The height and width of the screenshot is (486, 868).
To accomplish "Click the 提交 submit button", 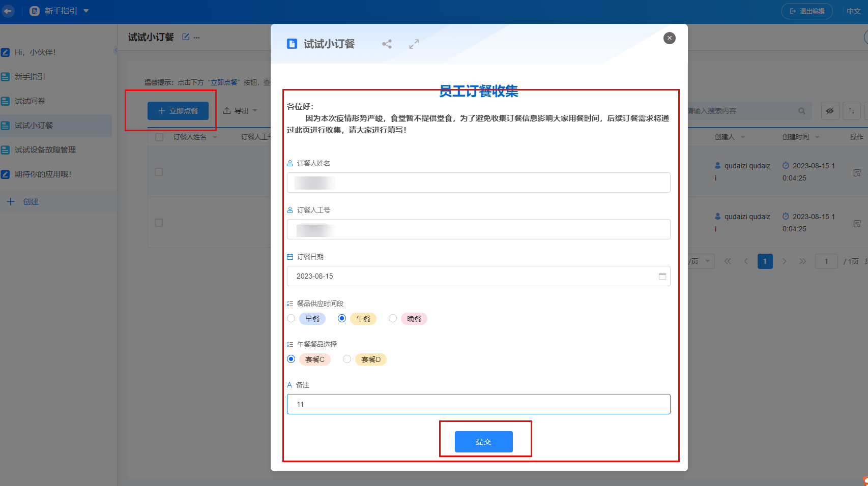I will (483, 441).
